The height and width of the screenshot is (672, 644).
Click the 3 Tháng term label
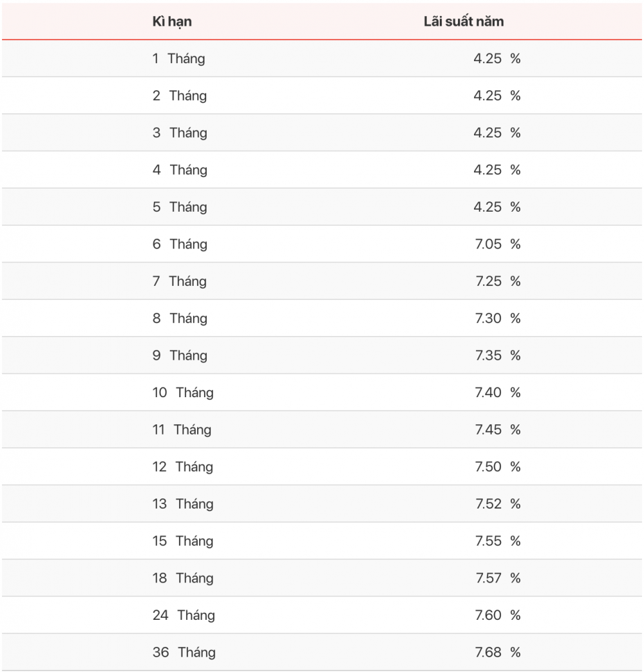(x=180, y=133)
